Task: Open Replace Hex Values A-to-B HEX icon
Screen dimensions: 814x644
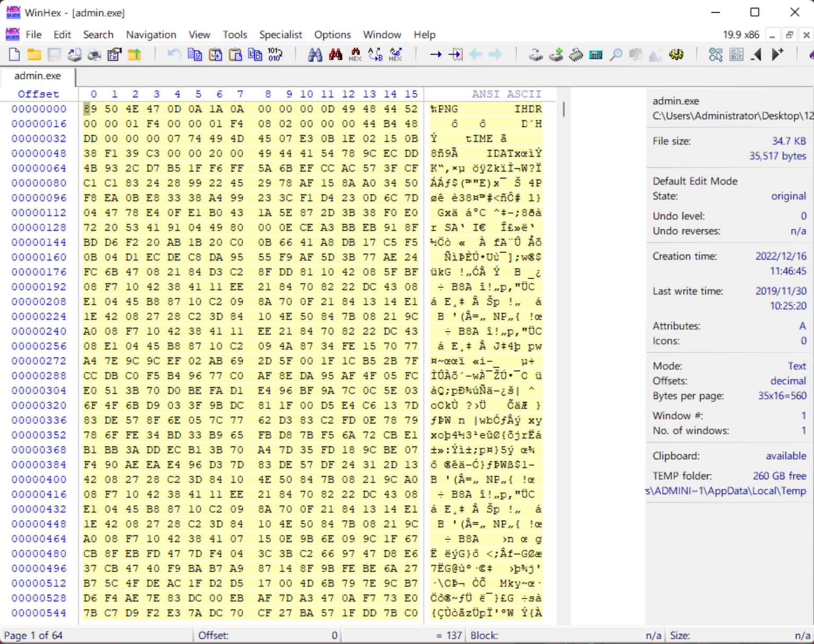Action: pyautogui.click(x=396, y=54)
